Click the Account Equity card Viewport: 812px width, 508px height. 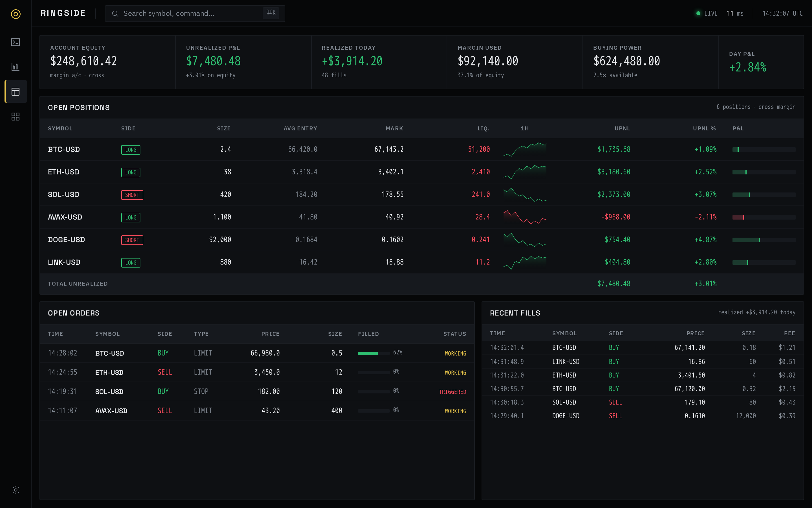tap(108, 62)
